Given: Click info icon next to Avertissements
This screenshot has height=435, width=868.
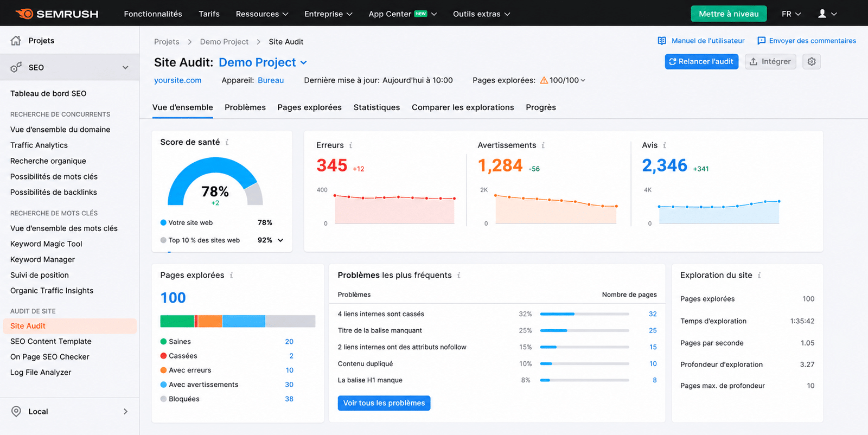Looking at the screenshot, I should coord(543,145).
